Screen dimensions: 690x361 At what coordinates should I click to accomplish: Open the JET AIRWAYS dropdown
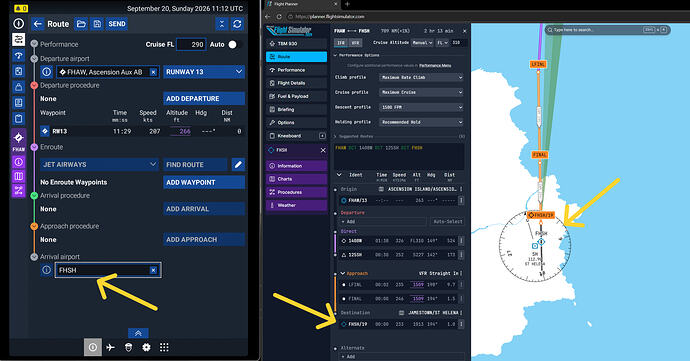click(99, 165)
